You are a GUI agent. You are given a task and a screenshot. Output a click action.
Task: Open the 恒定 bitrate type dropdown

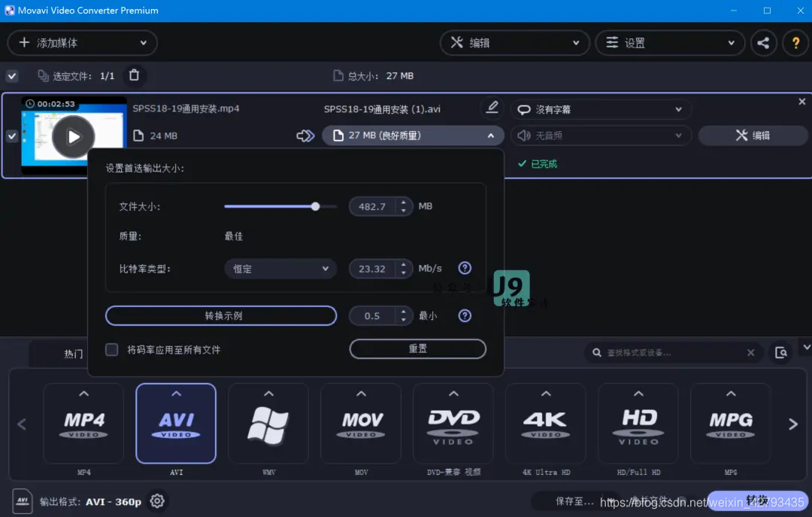click(x=280, y=269)
